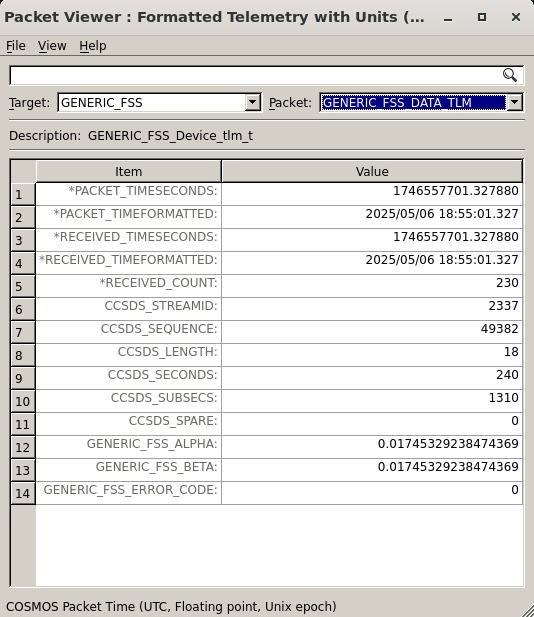Click the description text GENERIC_FSS_Device_tlm_t

pos(170,136)
